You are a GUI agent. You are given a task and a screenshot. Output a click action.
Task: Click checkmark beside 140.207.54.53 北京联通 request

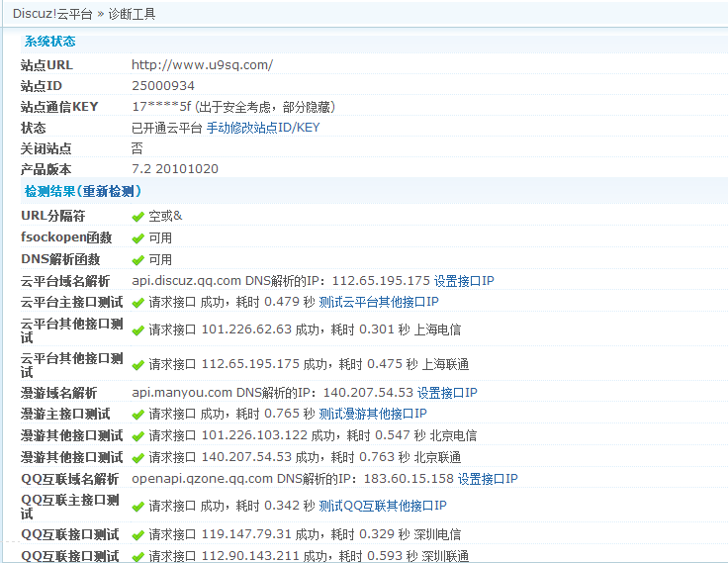pyautogui.click(x=137, y=458)
